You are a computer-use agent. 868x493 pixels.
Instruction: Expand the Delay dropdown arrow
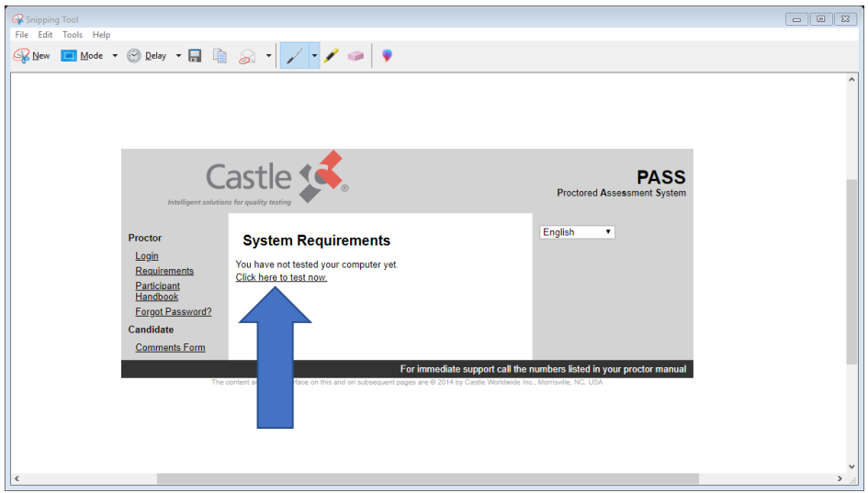(178, 56)
